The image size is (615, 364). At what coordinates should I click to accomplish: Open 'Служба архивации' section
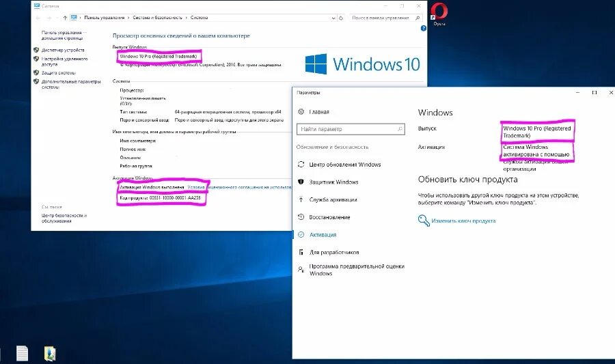[x=333, y=200]
